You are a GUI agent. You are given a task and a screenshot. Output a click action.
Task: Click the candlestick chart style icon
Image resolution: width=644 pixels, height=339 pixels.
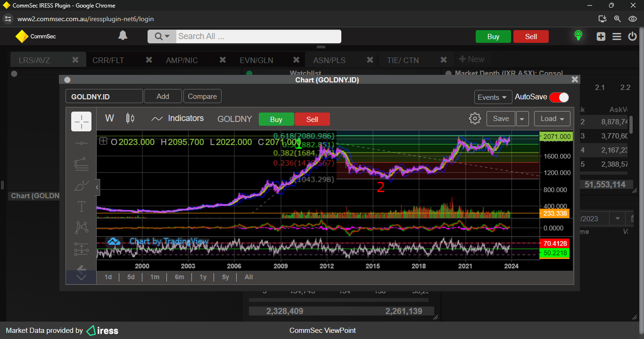click(x=131, y=118)
